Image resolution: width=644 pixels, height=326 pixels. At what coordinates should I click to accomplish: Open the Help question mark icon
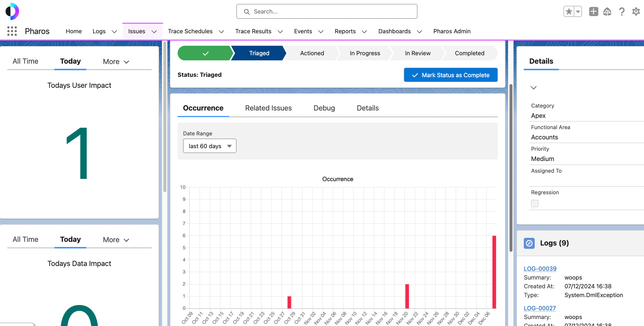622,12
